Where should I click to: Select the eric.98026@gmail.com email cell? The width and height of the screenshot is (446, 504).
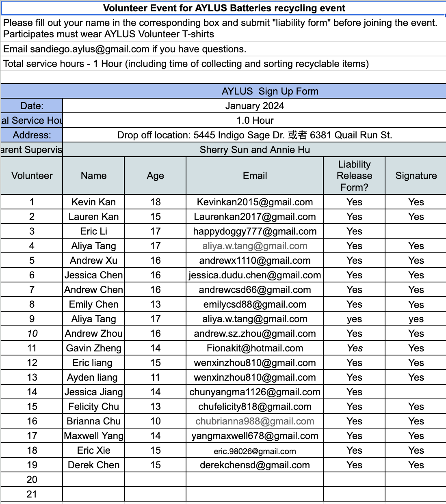click(255, 450)
